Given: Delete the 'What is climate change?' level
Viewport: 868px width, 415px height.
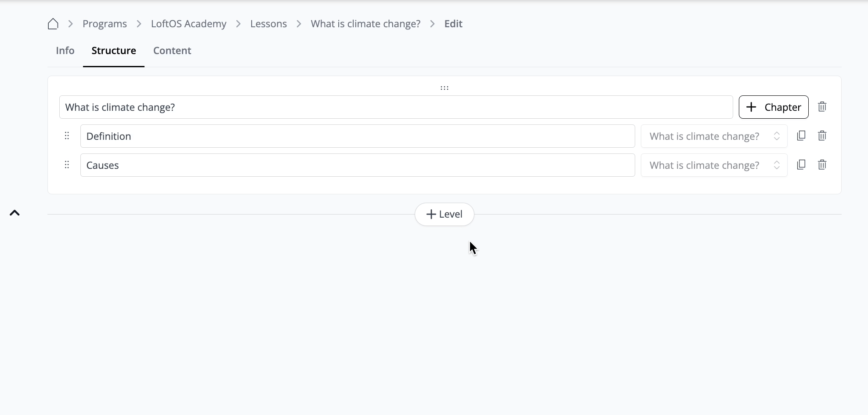Looking at the screenshot, I should pyautogui.click(x=822, y=107).
